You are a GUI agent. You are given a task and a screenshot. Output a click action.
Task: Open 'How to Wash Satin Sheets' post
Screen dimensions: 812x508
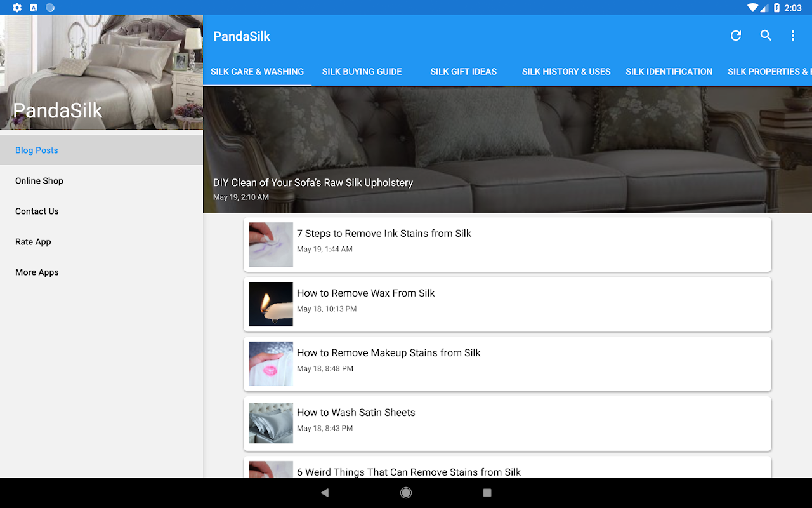[507, 424]
